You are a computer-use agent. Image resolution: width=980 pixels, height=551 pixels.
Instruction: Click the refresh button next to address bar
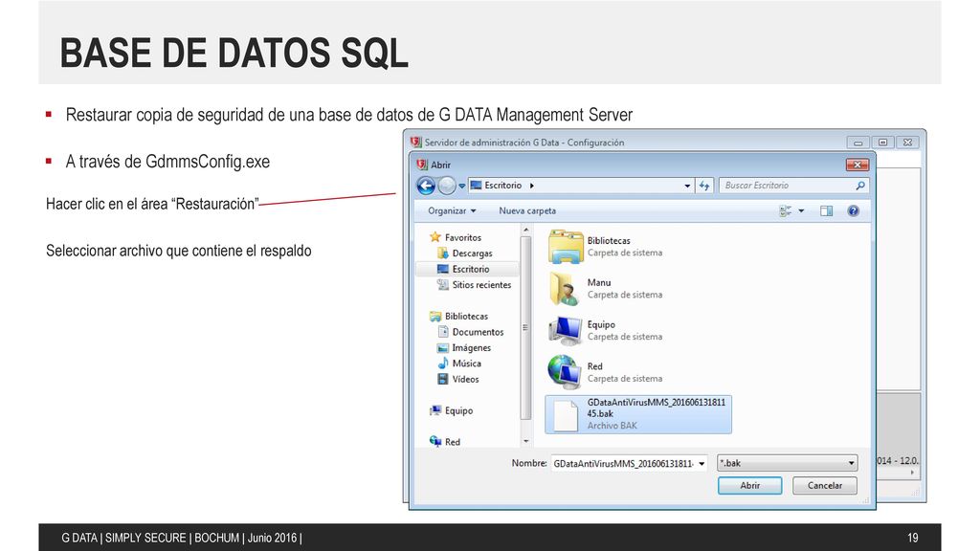[x=704, y=186]
